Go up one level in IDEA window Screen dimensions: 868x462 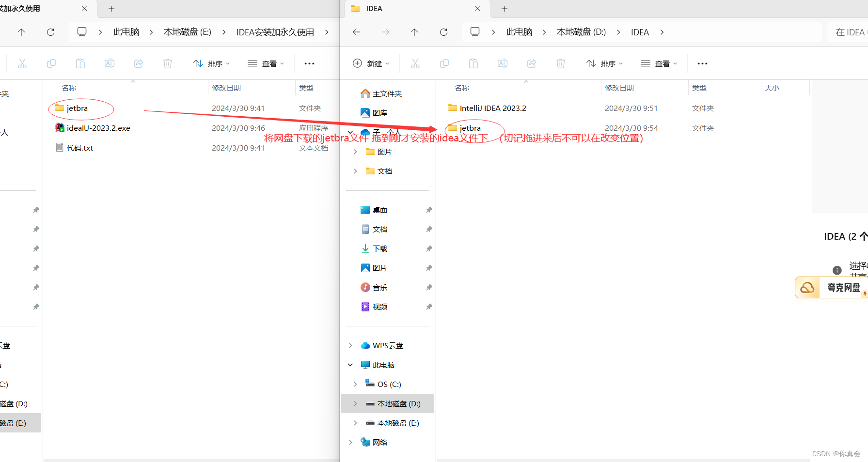414,32
